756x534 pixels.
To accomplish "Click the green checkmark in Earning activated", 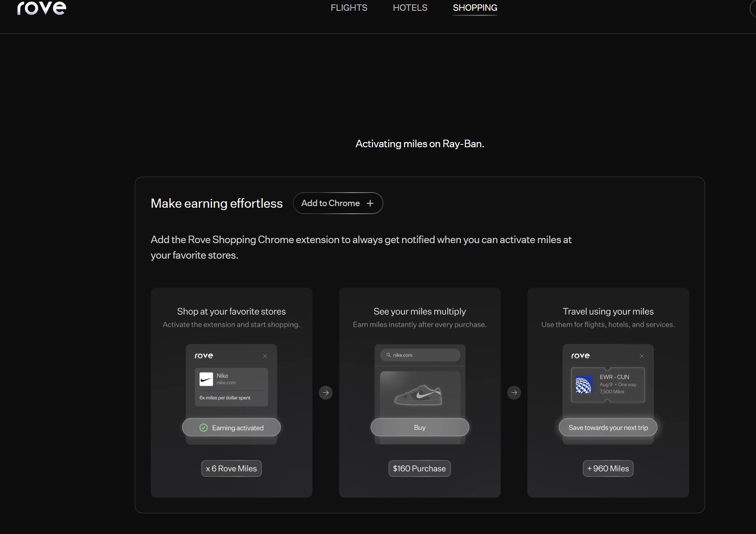I will 204,428.
